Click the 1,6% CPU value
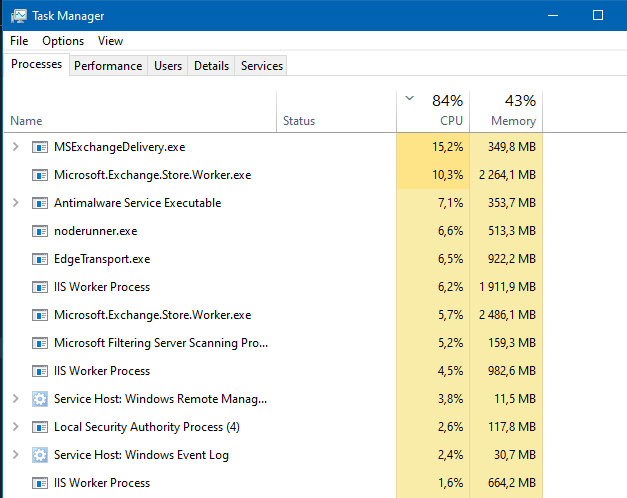The image size is (627, 498). [450, 483]
